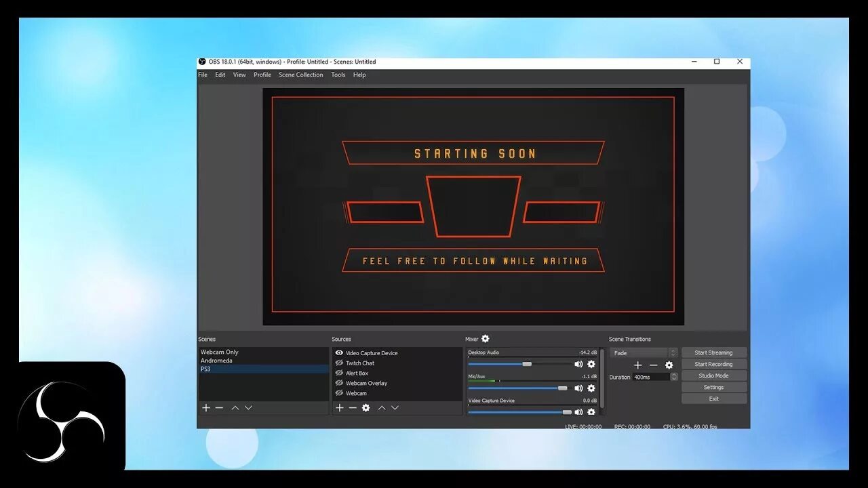
Task: Move selected scene up
Action: click(235, 407)
